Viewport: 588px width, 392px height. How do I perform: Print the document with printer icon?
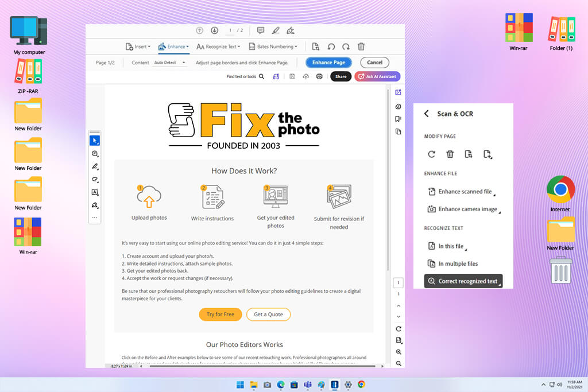[319, 76]
